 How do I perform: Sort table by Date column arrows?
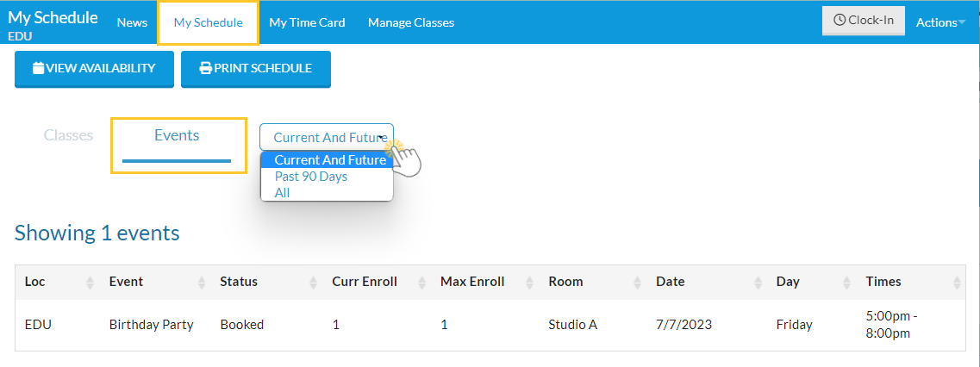coord(758,282)
